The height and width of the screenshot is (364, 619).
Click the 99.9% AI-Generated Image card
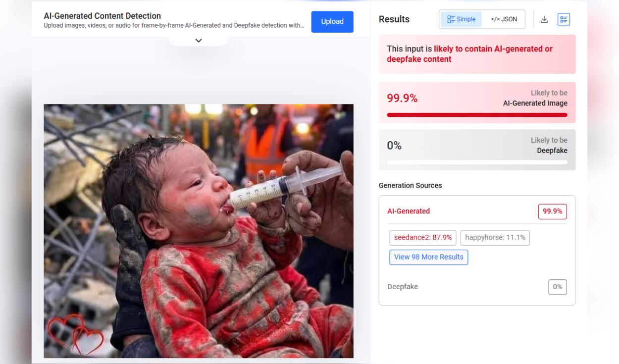(x=477, y=103)
